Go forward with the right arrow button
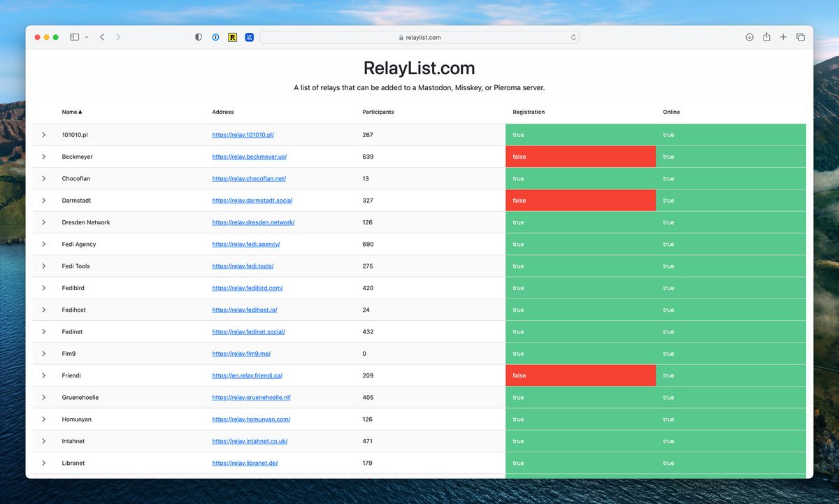The width and height of the screenshot is (839, 504). [118, 37]
